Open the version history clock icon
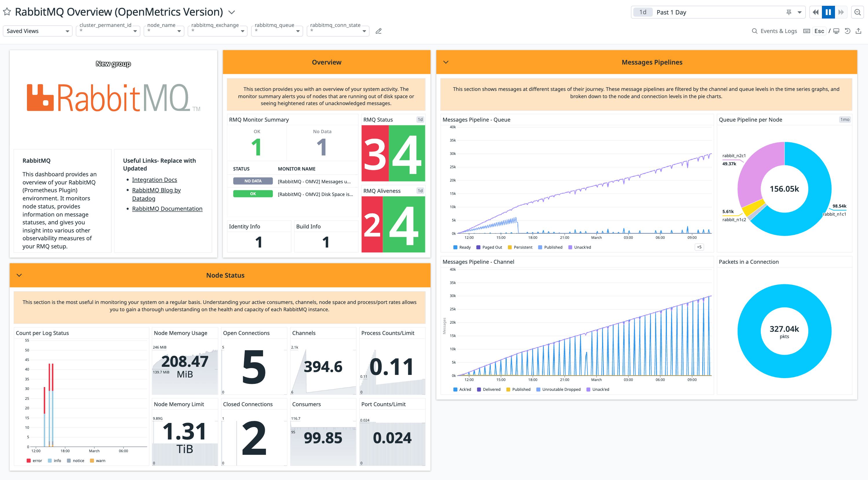868x480 pixels. tap(847, 31)
